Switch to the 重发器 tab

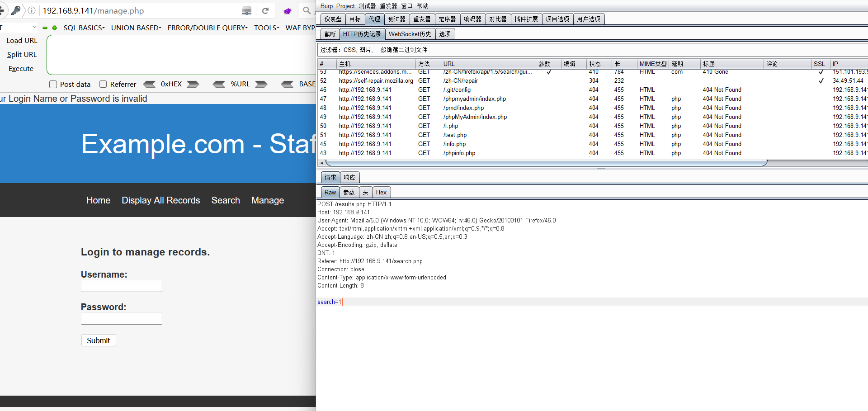click(x=422, y=19)
